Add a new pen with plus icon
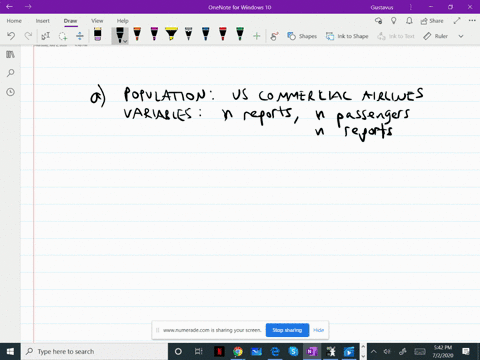Viewport: 480px width, 360px height. (257, 36)
